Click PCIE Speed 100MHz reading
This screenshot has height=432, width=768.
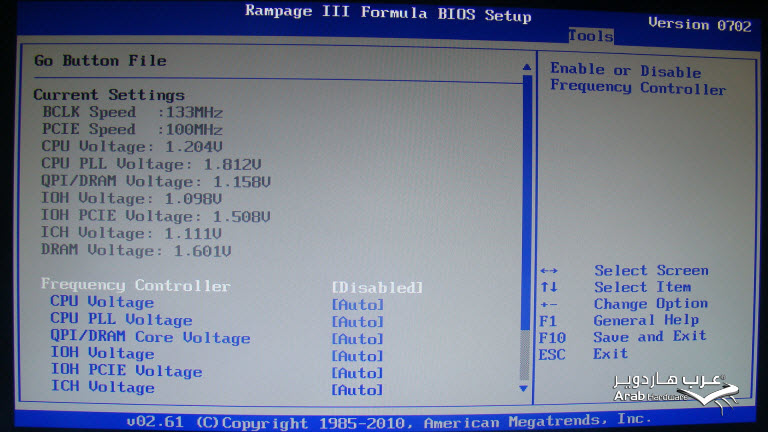(x=132, y=129)
